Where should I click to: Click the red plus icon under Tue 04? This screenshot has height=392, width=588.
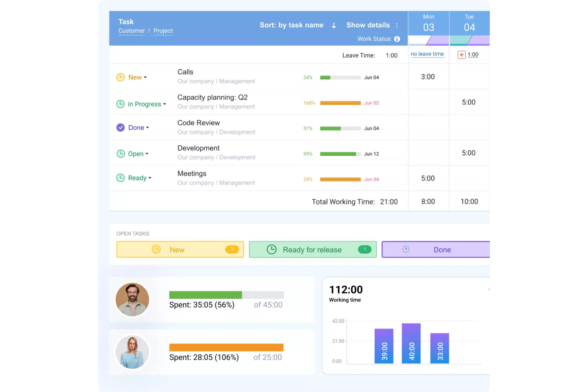461,54
